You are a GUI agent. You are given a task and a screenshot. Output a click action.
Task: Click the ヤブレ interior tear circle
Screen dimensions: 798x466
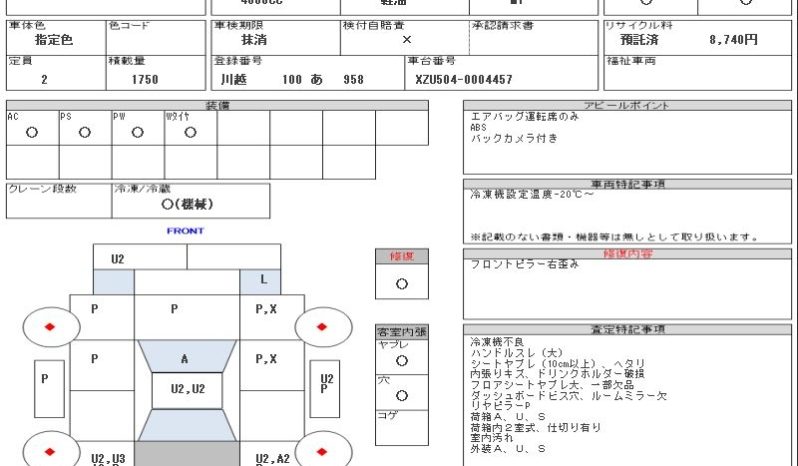pos(402,361)
